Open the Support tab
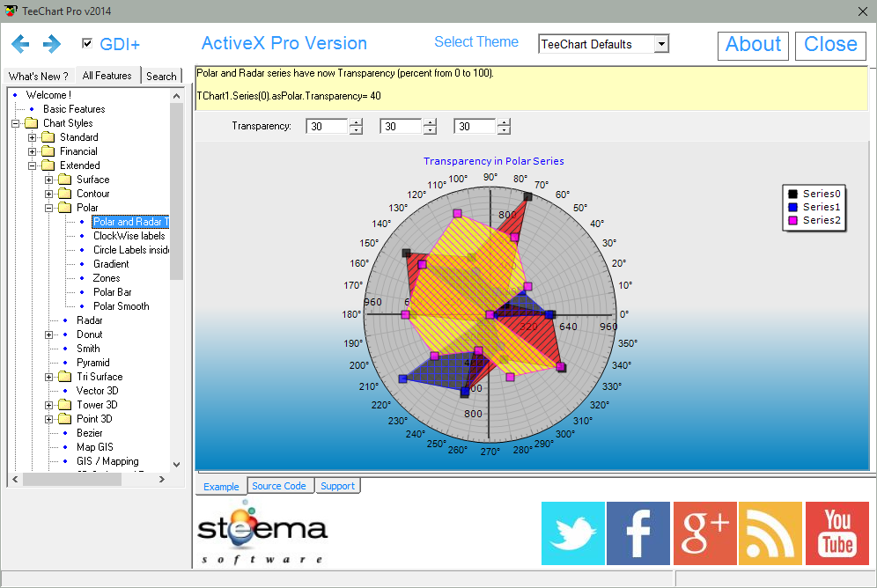 pyautogui.click(x=337, y=486)
